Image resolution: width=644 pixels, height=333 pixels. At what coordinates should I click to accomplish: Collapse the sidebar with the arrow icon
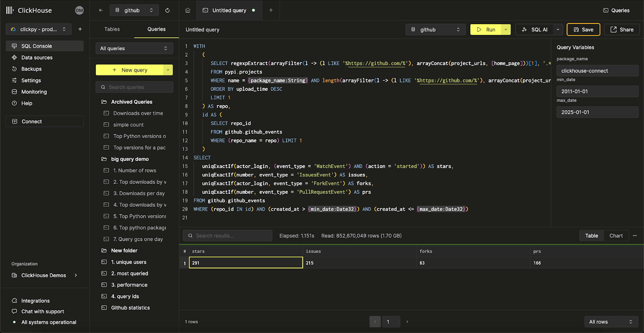click(x=101, y=10)
